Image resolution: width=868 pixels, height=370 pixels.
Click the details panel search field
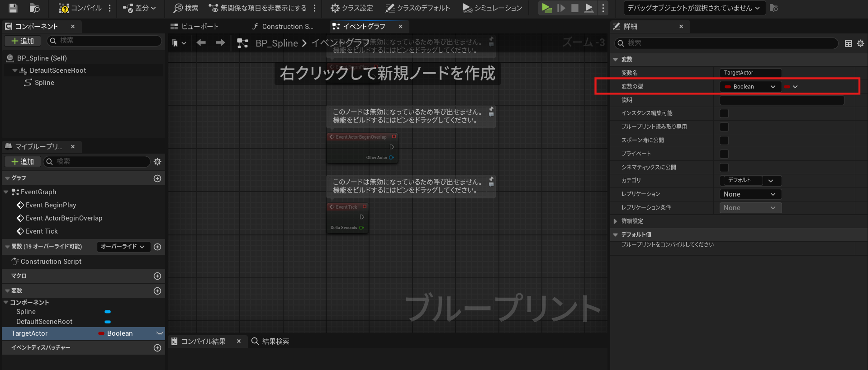pyautogui.click(x=726, y=43)
